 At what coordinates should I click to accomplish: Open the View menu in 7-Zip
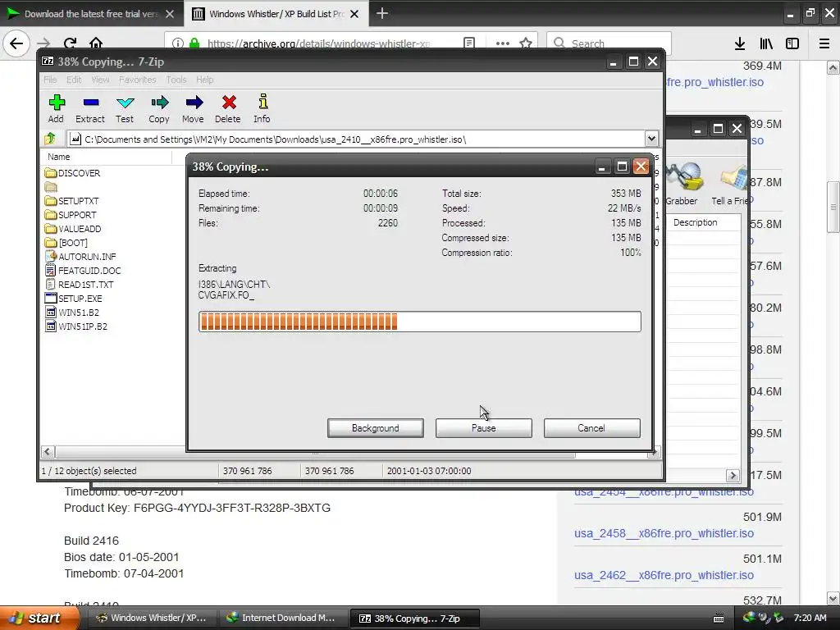coord(100,80)
